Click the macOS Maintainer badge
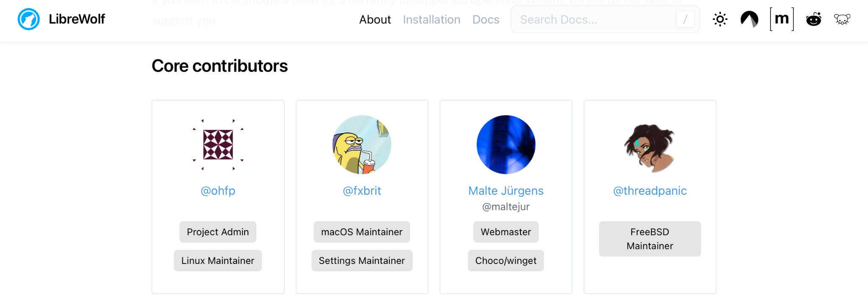The width and height of the screenshot is (868, 300). click(362, 232)
